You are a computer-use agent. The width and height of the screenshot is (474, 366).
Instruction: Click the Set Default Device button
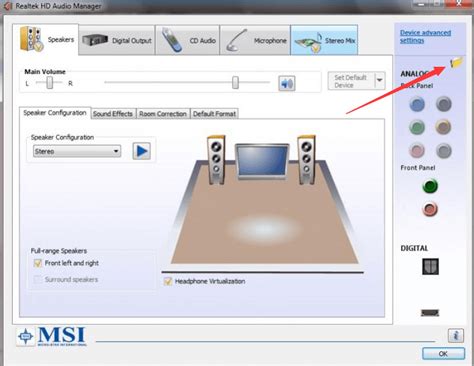(x=351, y=81)
